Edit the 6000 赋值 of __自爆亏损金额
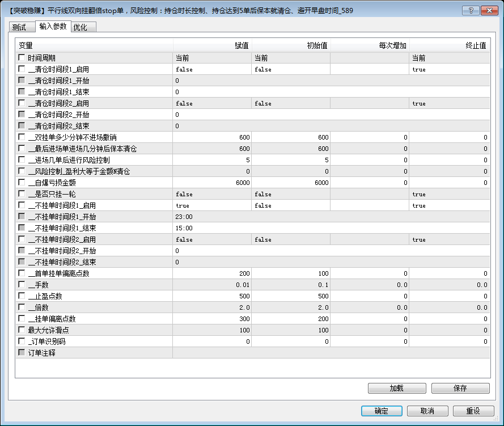 tap(212, 183)
